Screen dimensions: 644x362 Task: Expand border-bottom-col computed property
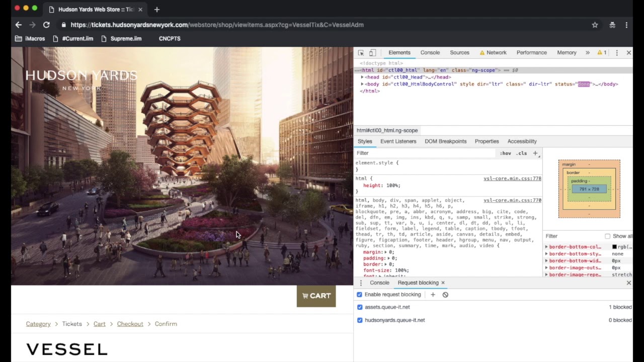(x=546, y=247)
